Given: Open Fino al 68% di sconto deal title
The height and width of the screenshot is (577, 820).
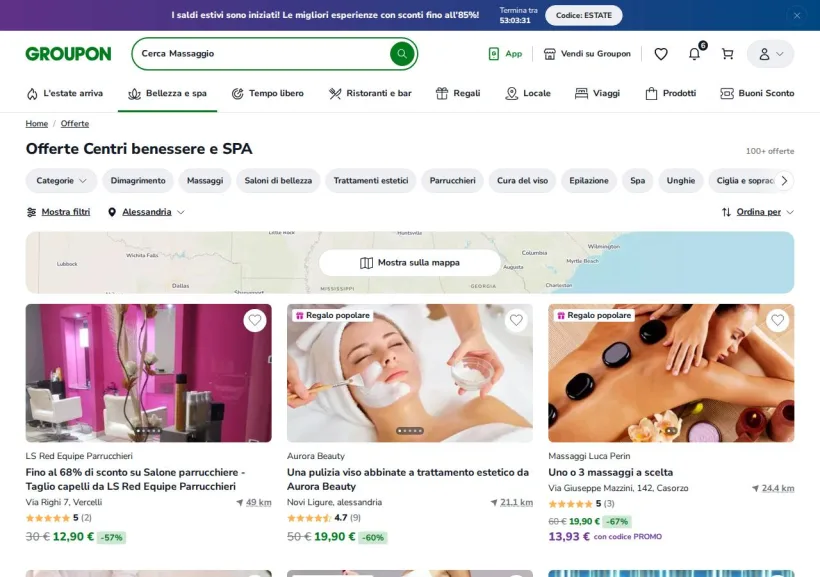Looking at the screenshot, I should pyautogui.click(x=135, y=479).
